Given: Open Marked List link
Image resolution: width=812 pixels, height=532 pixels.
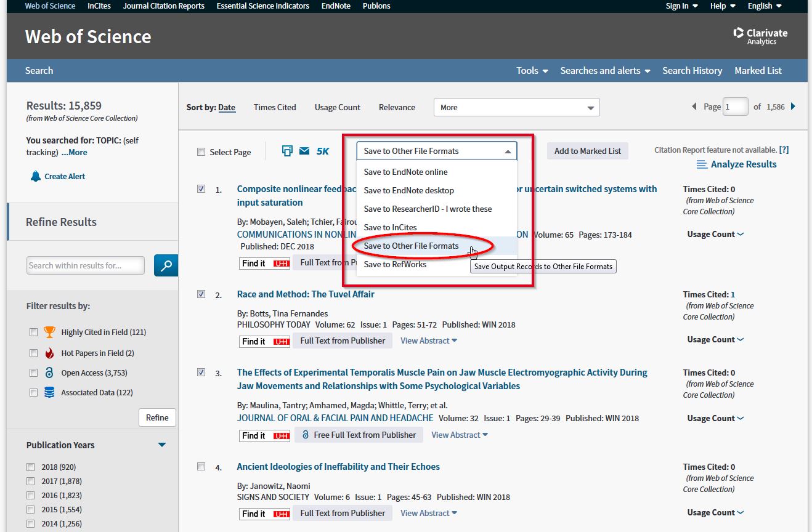Looking at the screenshot, I should coord(758,71).
